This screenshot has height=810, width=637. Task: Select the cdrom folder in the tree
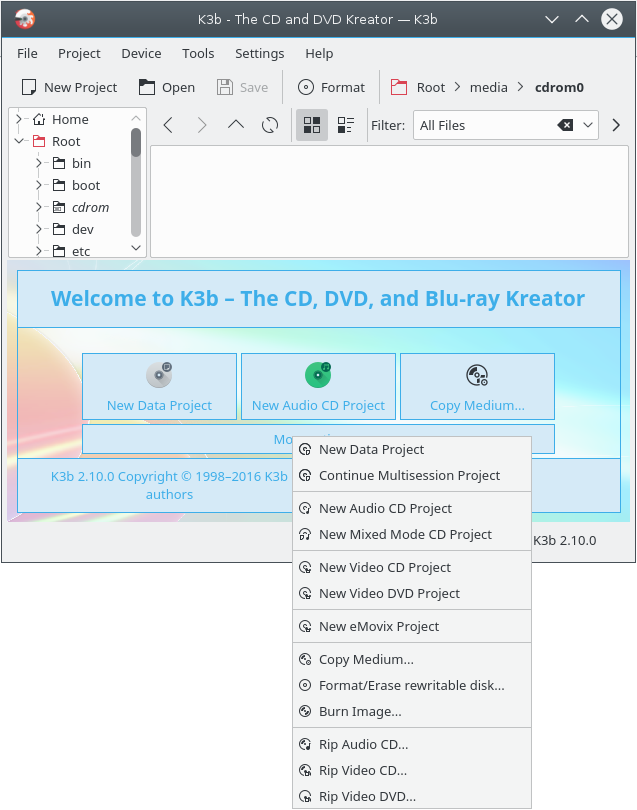click(90, 207)
